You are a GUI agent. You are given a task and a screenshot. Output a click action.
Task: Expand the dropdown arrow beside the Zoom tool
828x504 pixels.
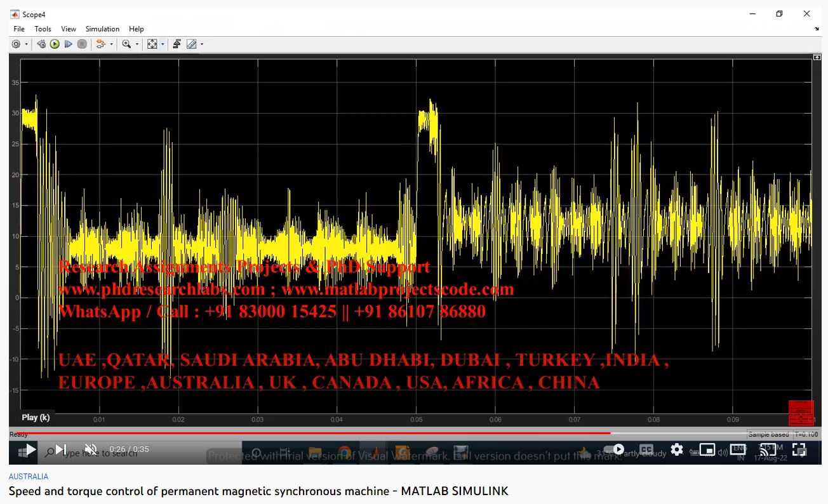click(137, 44)
